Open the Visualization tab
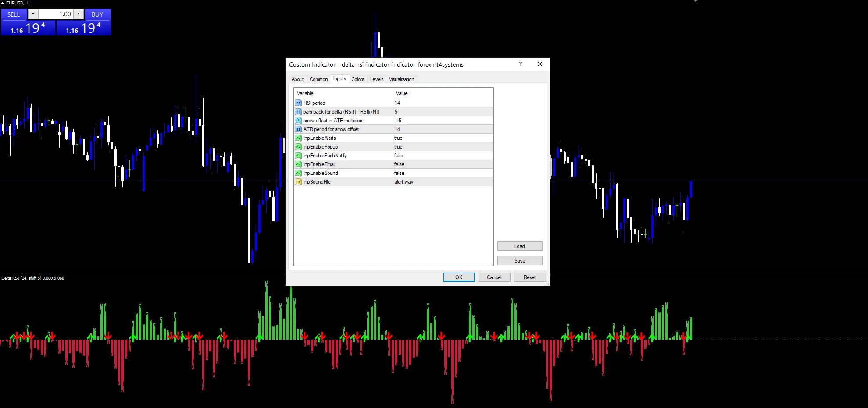868x408 pixels. (x=401, y=79)
